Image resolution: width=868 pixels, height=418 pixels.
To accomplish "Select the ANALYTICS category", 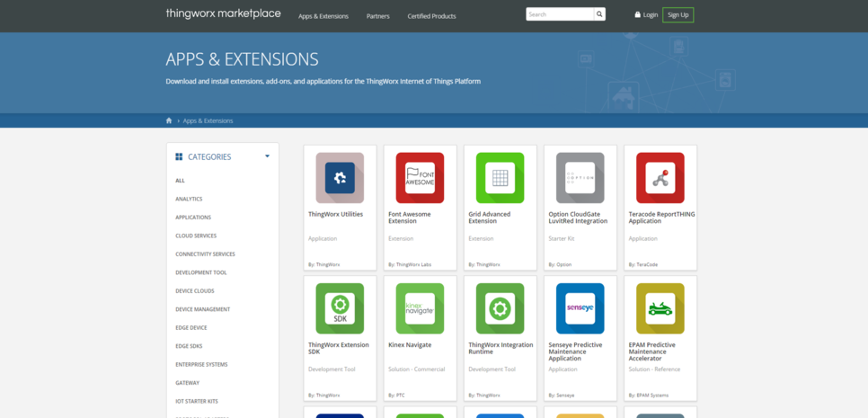I will tap(189, 199).
